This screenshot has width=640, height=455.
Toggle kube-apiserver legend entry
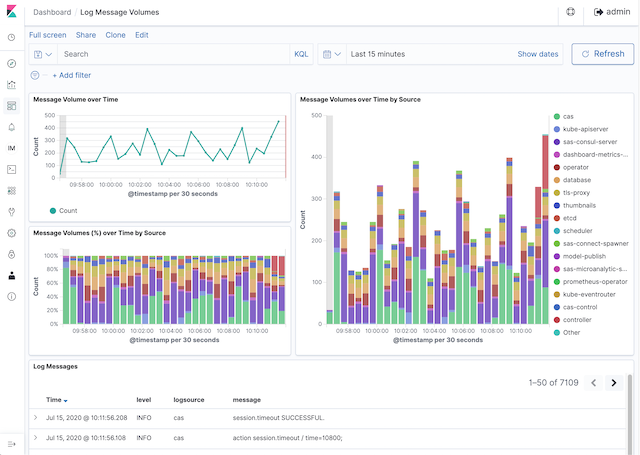click(581, 129)
